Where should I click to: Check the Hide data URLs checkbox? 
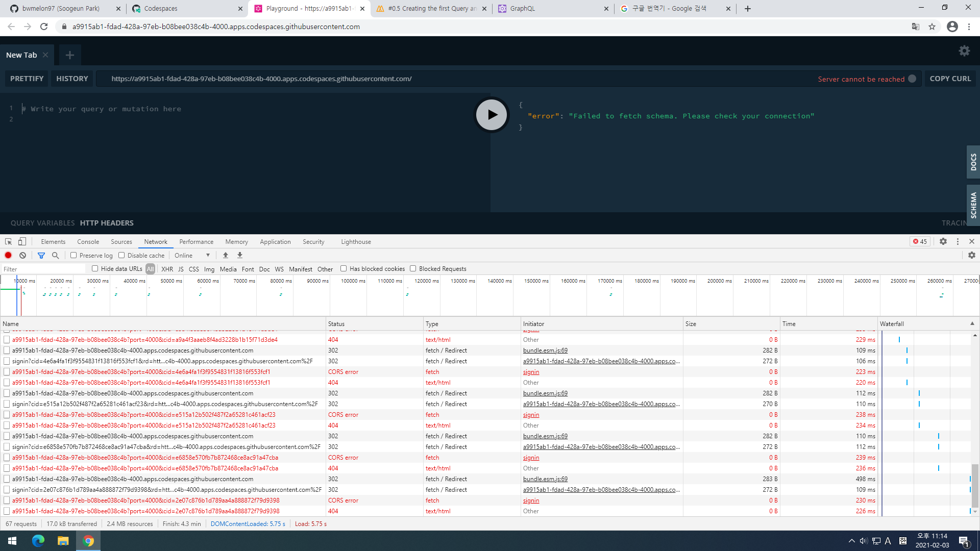95,269
